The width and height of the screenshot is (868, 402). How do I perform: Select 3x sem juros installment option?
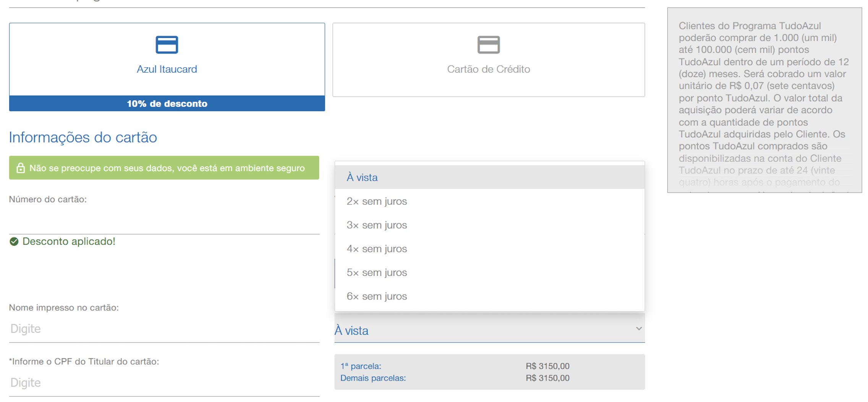(x=490, y=225)
